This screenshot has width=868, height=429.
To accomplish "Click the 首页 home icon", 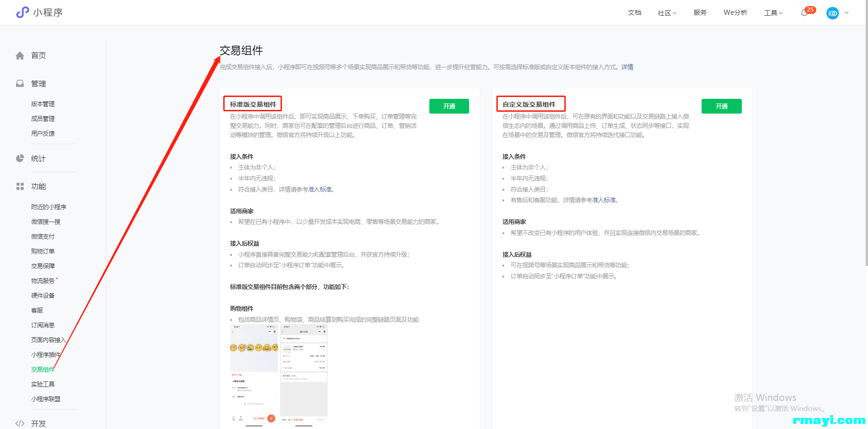I will pyautogui.click(x=20, y=55).
